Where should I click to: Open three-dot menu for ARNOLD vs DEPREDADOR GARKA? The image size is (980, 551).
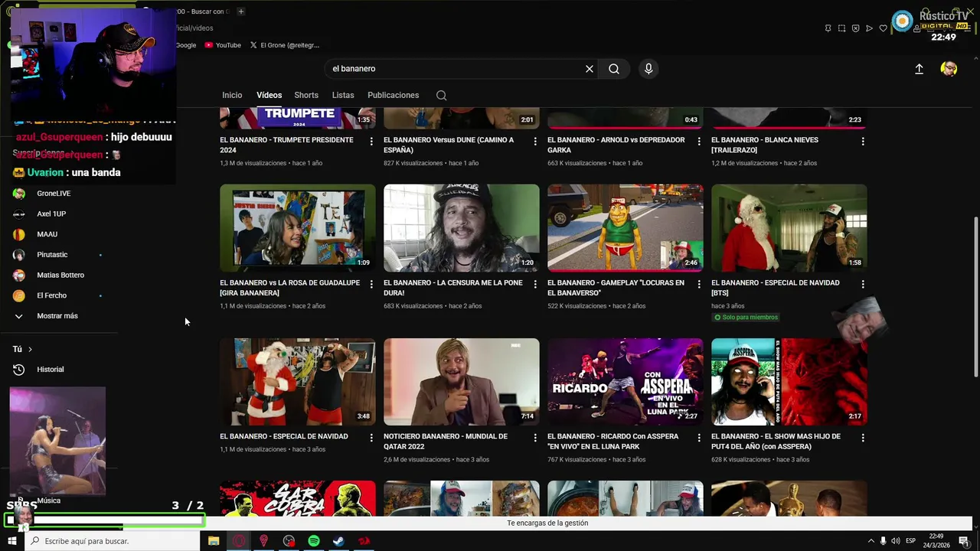click(x=699, y=142)
